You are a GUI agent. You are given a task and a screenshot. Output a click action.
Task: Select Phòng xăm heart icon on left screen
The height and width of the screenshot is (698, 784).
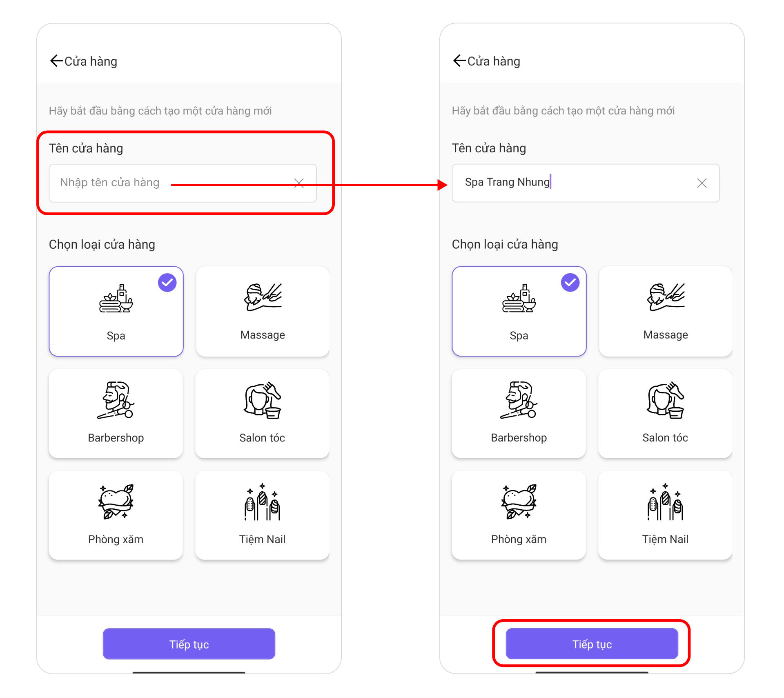(x=116, y=502)
